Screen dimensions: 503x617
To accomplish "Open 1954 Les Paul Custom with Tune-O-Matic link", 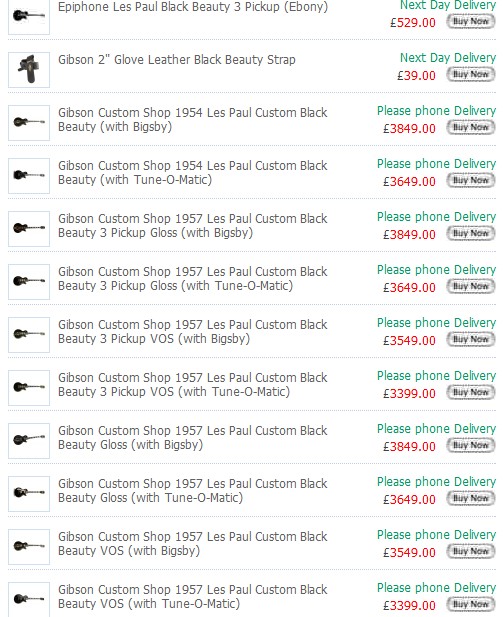I will (192, 173).
